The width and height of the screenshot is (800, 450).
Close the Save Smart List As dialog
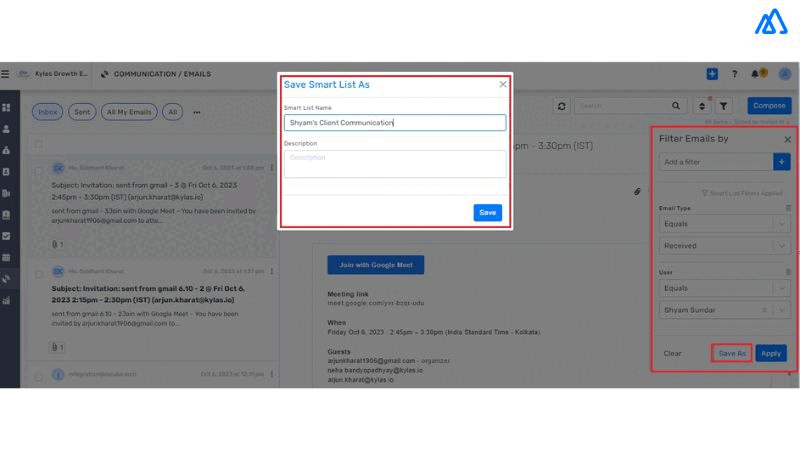click(503, 84)
